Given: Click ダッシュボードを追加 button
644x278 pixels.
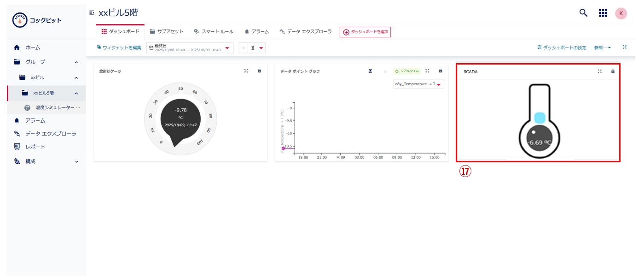Looking at the screenshot, I should (365, 32).
